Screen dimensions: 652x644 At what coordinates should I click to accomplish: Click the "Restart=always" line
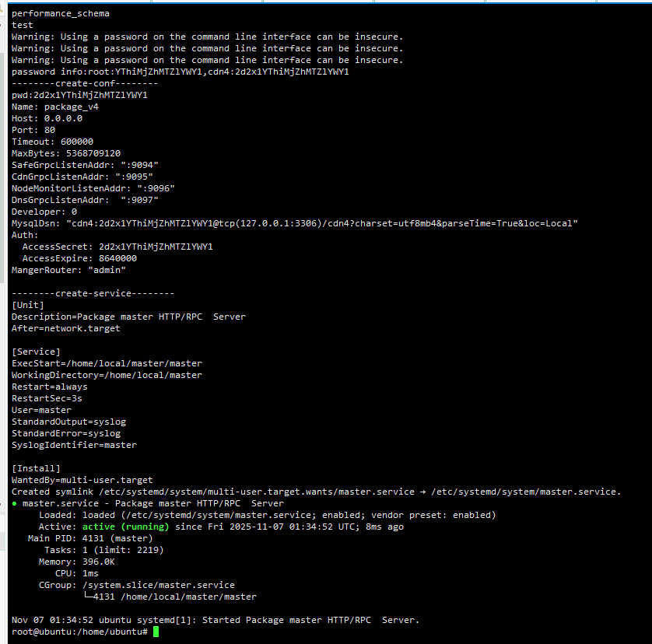pos(50,387)
